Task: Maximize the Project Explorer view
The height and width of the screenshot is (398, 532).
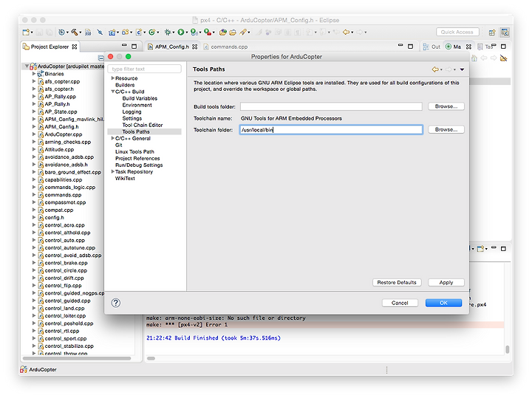Action: click(x=134, y=46)
